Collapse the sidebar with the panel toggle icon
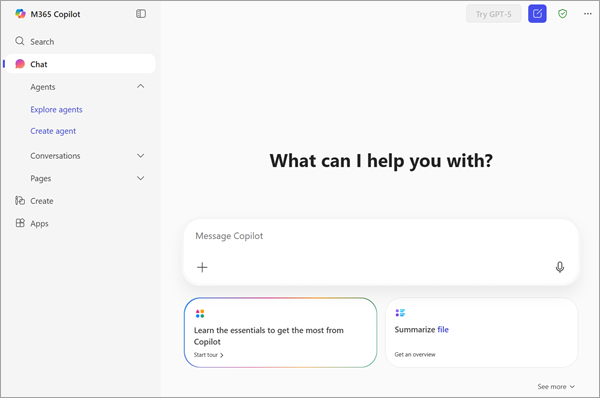 (x=141, y=14)
